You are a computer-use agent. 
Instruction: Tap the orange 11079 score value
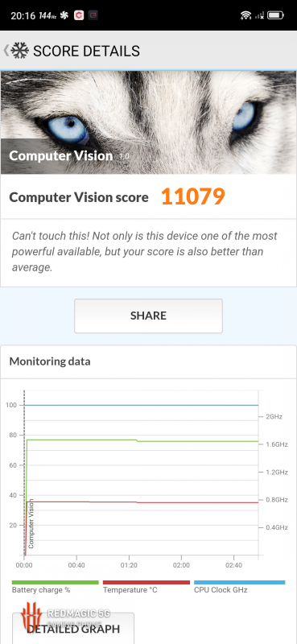click(x=192, y=196)
